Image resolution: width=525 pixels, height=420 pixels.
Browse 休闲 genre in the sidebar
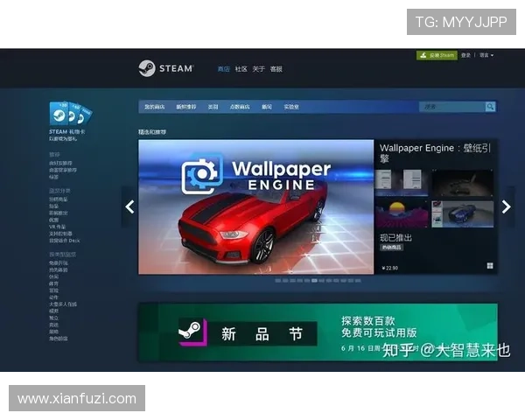tap(53, 276)
